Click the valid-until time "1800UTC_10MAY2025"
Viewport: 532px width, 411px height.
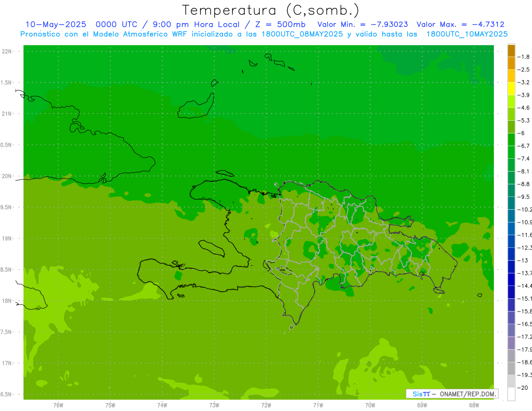click(467, 34)
